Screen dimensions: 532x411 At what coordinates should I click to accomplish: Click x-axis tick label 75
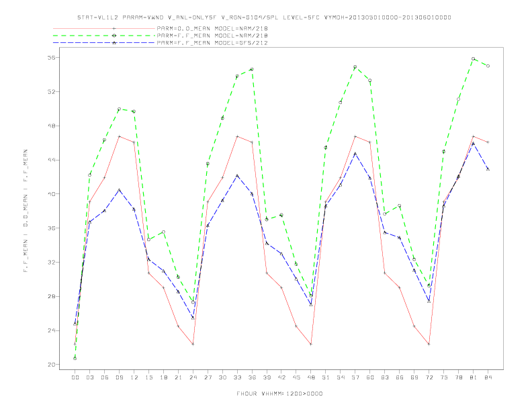point(444,377)
